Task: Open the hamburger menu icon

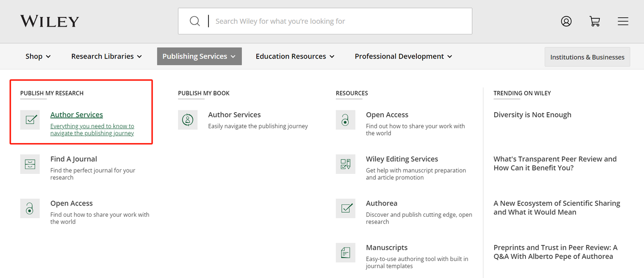Action: tap(623, 21)
